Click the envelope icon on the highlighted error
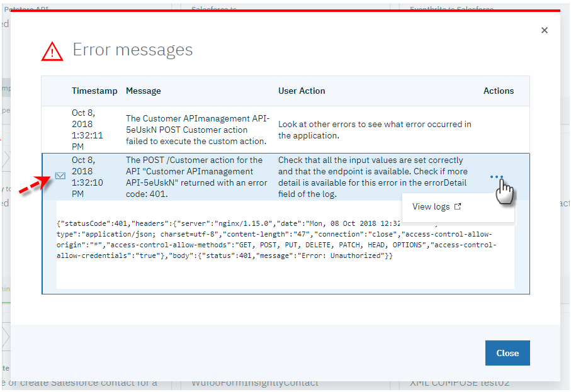This screenshot has height=392, width=571. click(x=60, y=175)
